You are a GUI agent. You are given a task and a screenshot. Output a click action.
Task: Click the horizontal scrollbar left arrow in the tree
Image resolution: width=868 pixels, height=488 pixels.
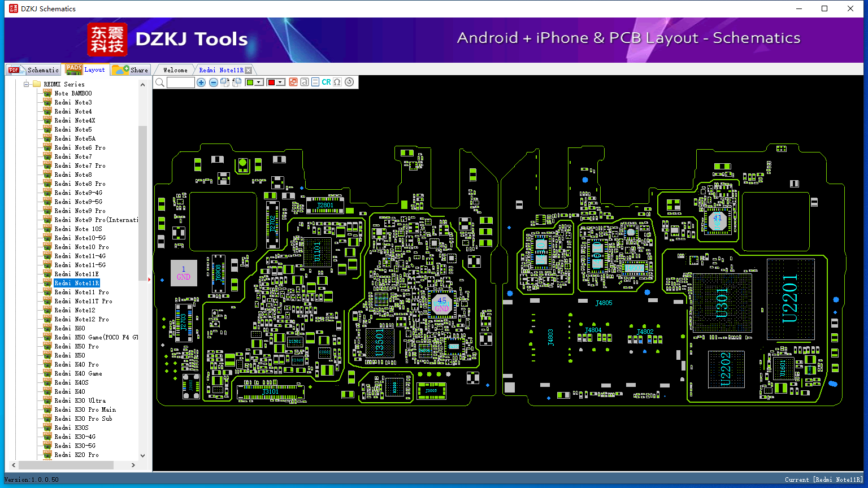[13, 465]
